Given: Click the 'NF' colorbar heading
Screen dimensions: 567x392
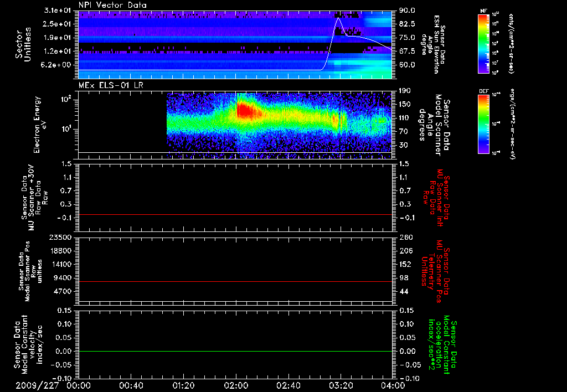Looking at the screenshot, I should coord(483,11).
